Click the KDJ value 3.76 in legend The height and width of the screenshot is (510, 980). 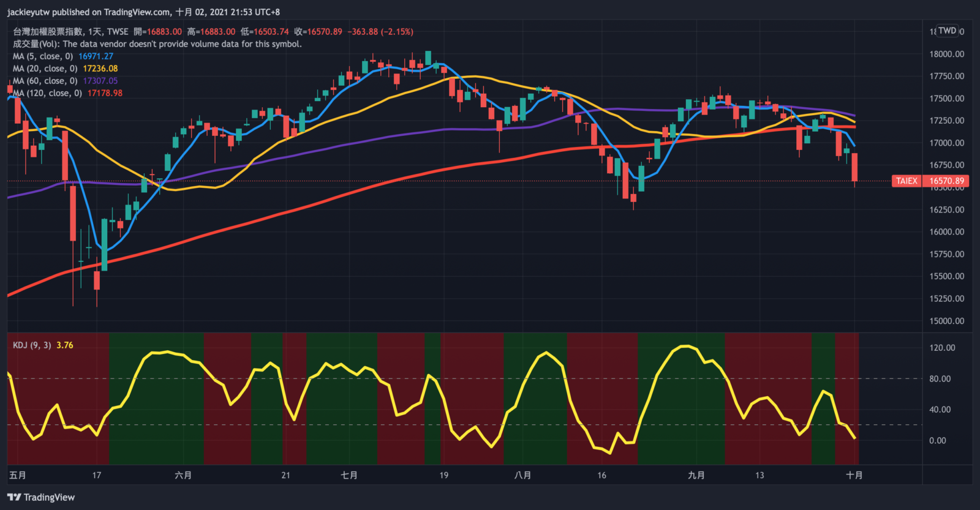65,345
